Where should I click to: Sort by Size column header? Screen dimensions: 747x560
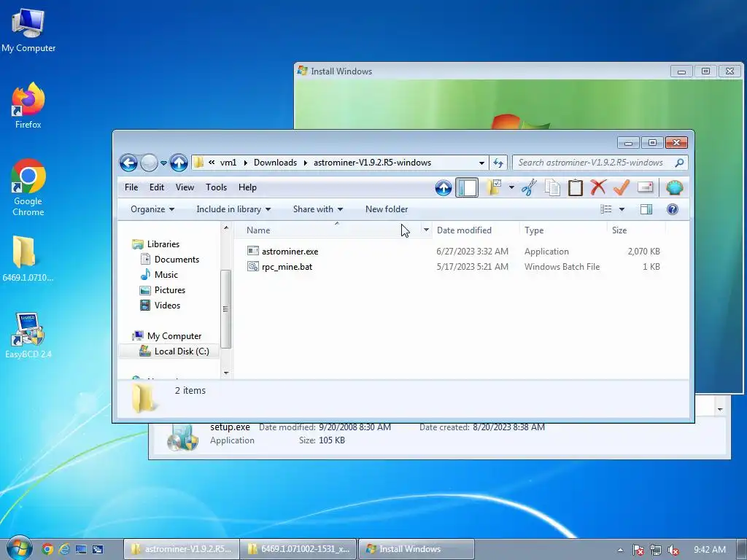tap(619, 230)
